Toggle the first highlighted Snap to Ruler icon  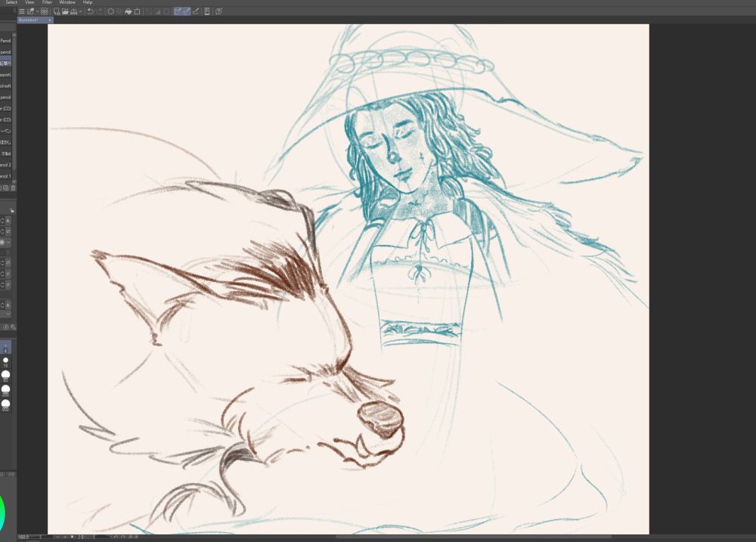[x=178, y=11]
